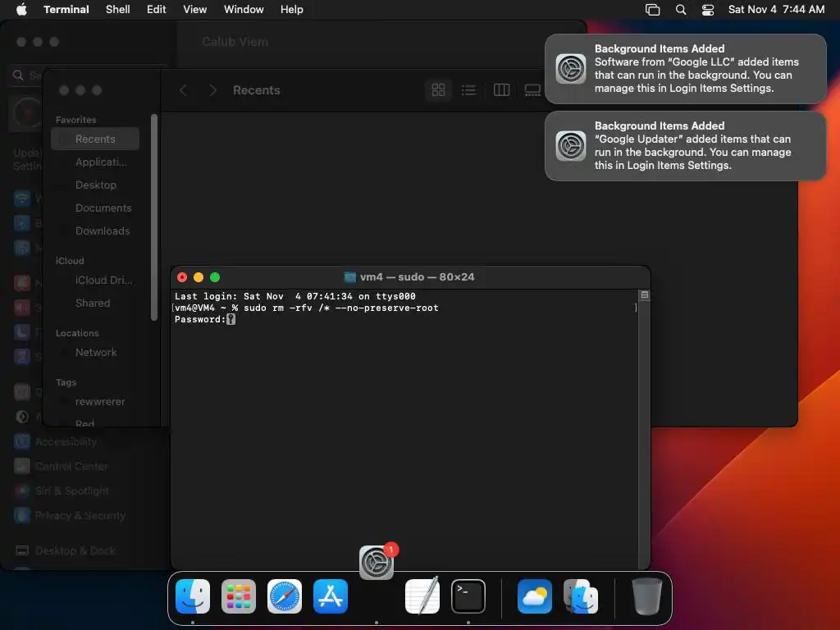This screenshot has height=630, width=840.
Task: Select rewwrerer tag in Finder sidebar
Action: (95, 402)
